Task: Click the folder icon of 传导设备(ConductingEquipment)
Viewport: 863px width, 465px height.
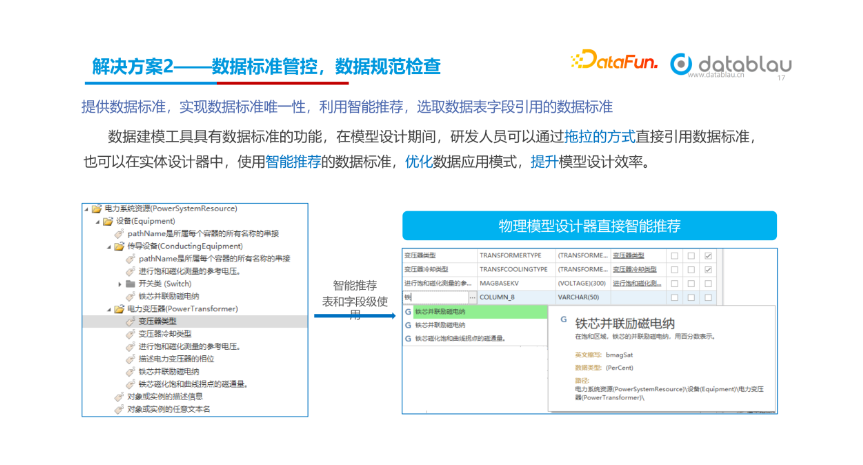Action: coord(119,246)
